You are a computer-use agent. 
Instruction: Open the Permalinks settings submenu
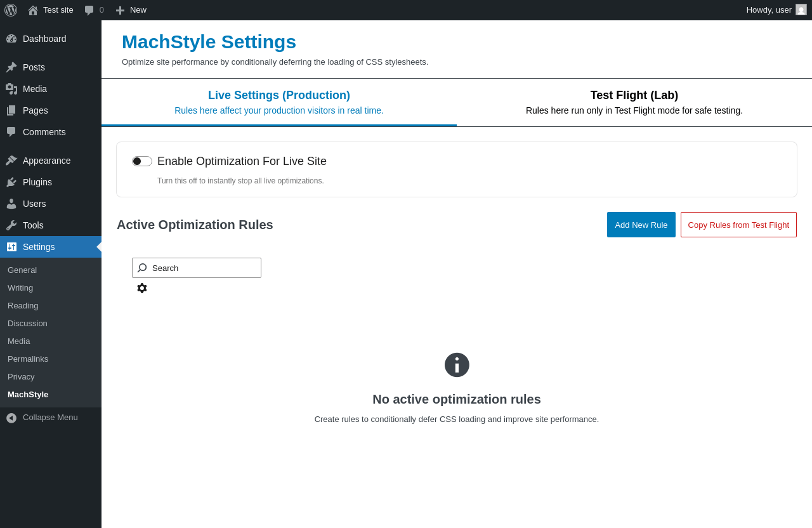(x=28, y=359)
